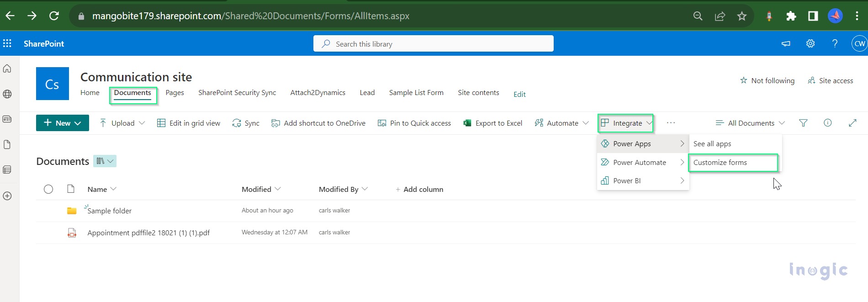Toggle Not following star for site
868x302 pixels.
pyautogui.click(x=767, y=80)
